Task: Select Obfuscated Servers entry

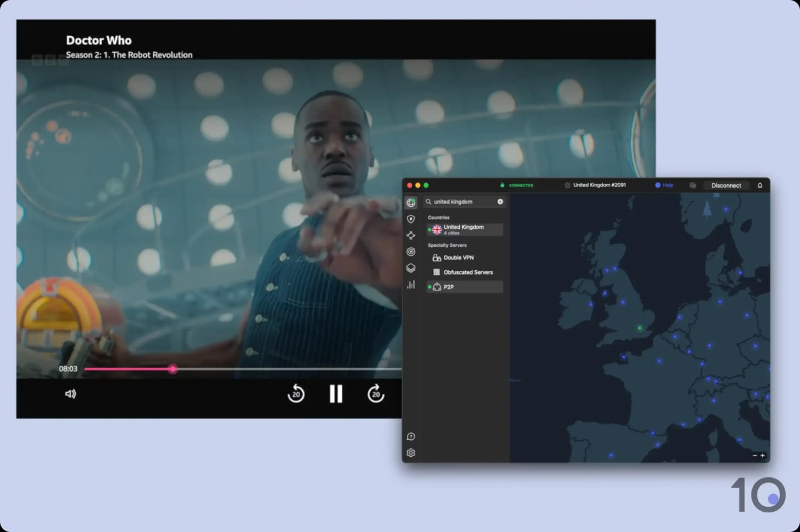Action: pyautogui.click(x=465, y=272)
